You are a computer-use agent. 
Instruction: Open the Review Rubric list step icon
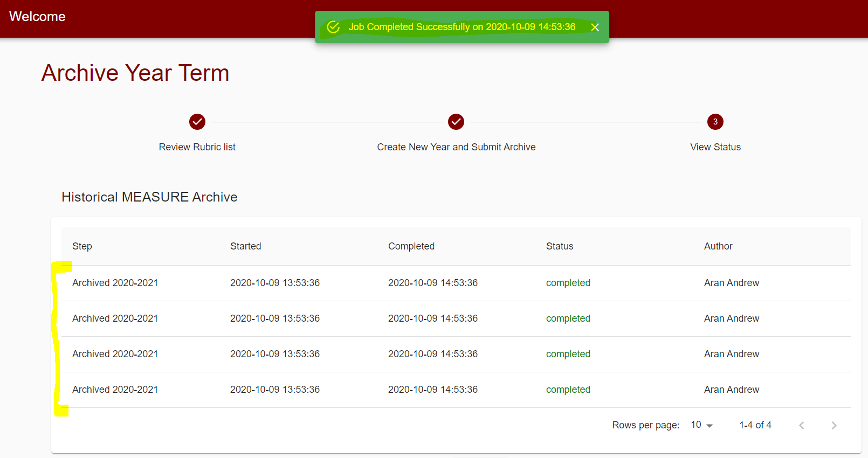click(197, 122)
